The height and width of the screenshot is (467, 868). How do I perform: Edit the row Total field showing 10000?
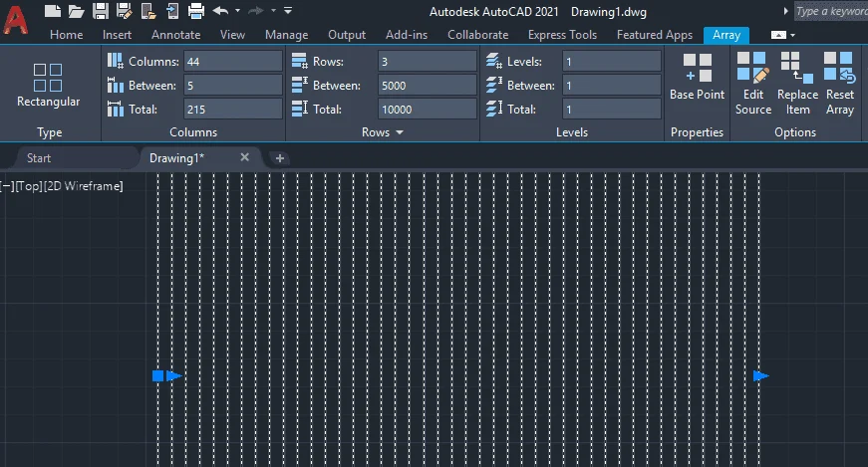[x=427, y=109]
